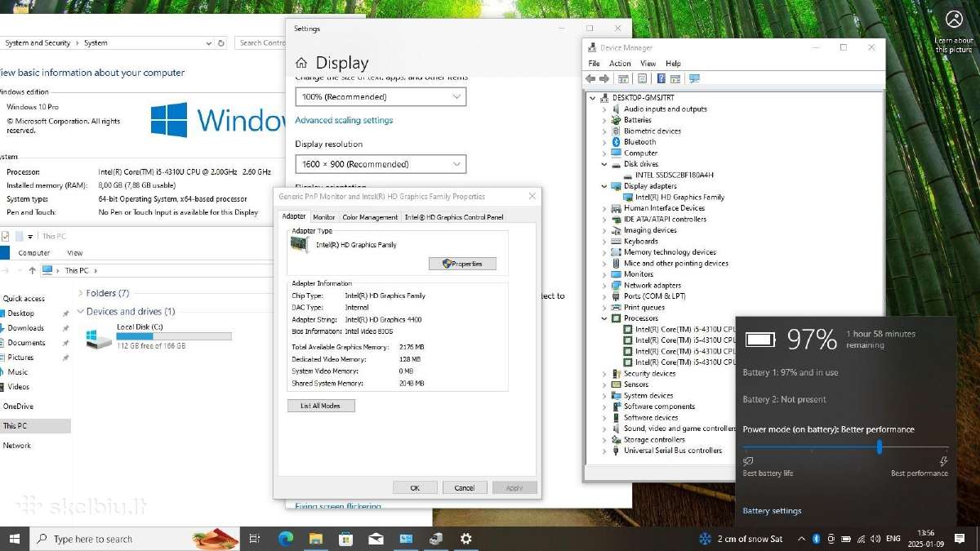Open Task View from taskbar
Screen dimensions: 980x551
point(254,539)
